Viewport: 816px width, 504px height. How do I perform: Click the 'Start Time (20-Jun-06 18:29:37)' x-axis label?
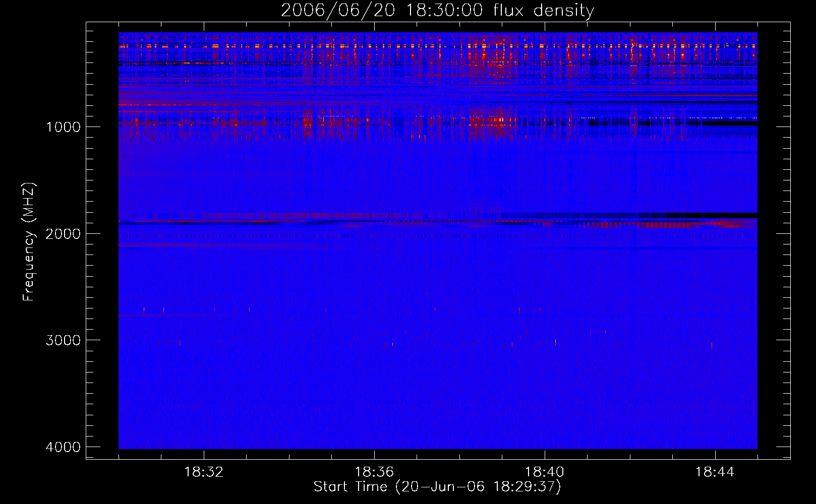(437, 487)
